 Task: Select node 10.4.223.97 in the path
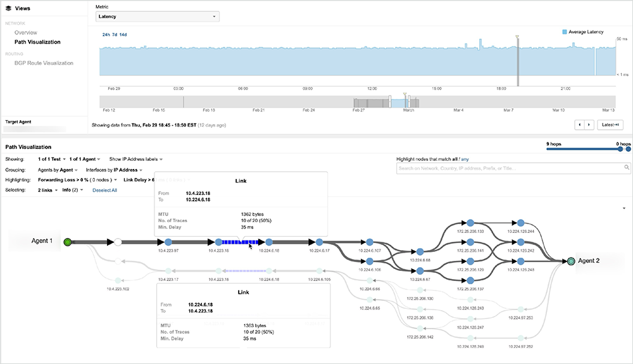(168, 242)
